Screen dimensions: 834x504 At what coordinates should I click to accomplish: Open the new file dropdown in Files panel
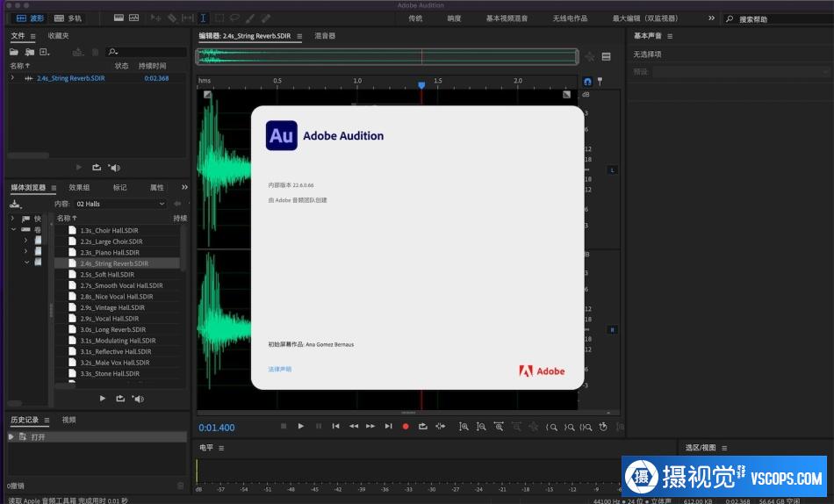45,52
